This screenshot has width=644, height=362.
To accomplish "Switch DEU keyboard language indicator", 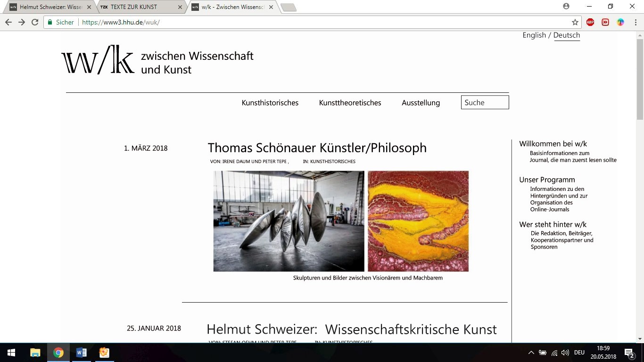I will [579, 353].
